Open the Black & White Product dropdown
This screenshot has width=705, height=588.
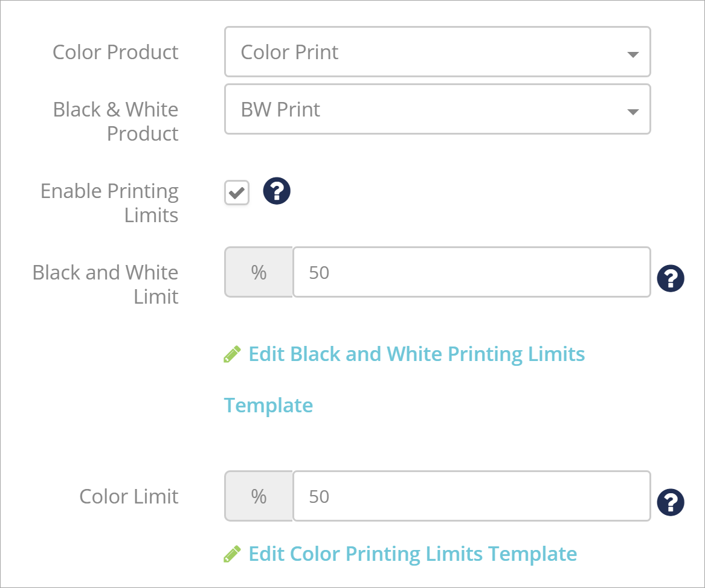(x=437, y=109)
